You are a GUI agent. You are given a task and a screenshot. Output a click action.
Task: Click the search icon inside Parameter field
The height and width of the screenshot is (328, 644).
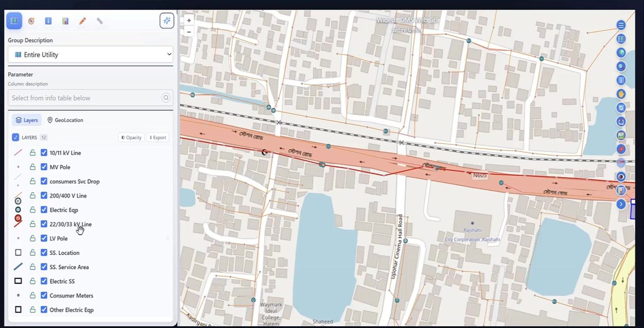pos(166,98)
